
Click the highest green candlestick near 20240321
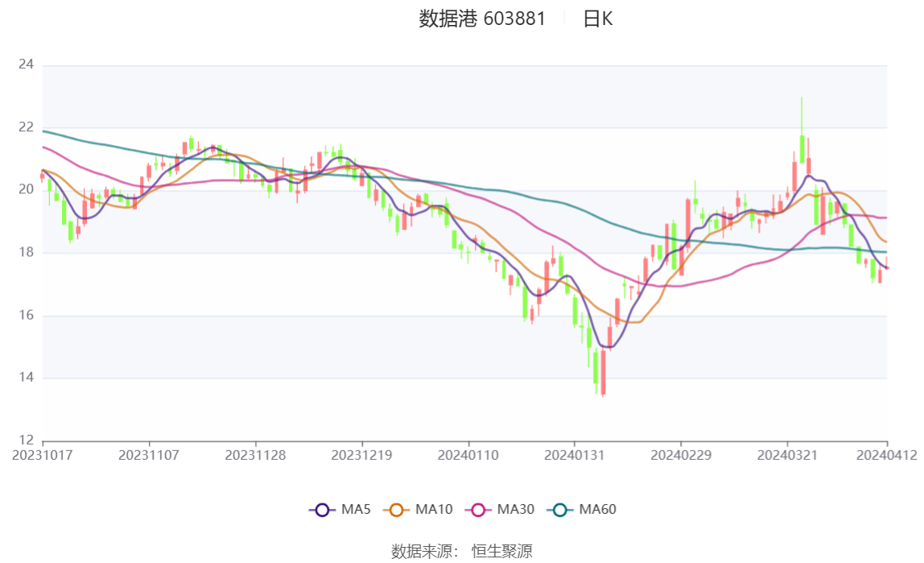click(802, 148)
